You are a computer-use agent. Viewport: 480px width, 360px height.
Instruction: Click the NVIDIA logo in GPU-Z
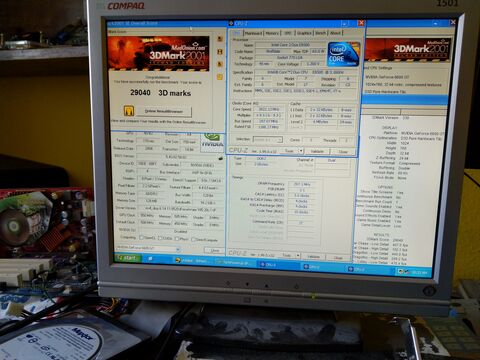(212, 141)
